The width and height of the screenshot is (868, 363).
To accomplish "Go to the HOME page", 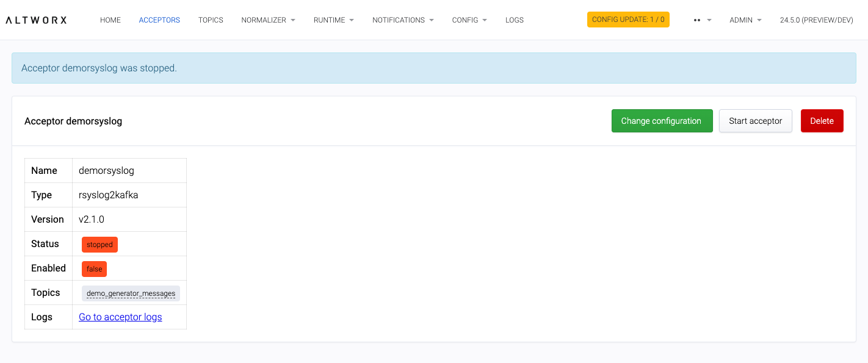I will pos(110,20).
